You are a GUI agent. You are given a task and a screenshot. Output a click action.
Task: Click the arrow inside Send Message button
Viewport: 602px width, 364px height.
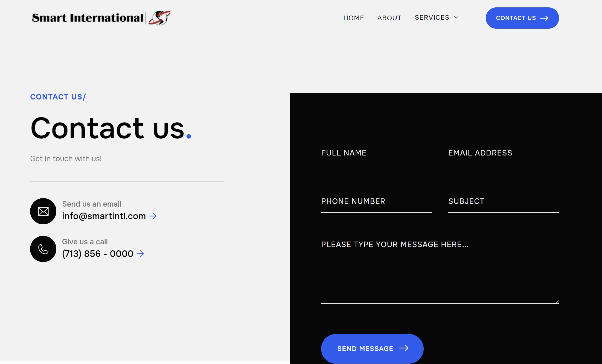click(x=404, y=348)
